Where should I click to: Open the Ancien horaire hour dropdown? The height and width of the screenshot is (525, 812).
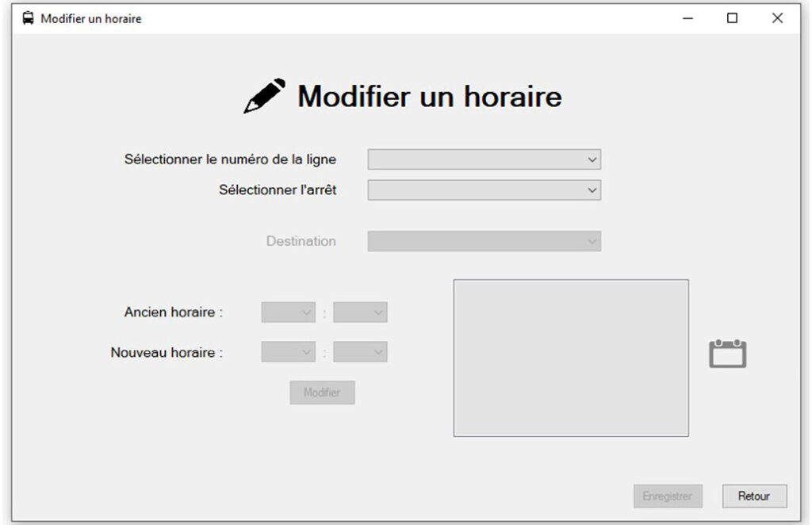coord(288,312)
